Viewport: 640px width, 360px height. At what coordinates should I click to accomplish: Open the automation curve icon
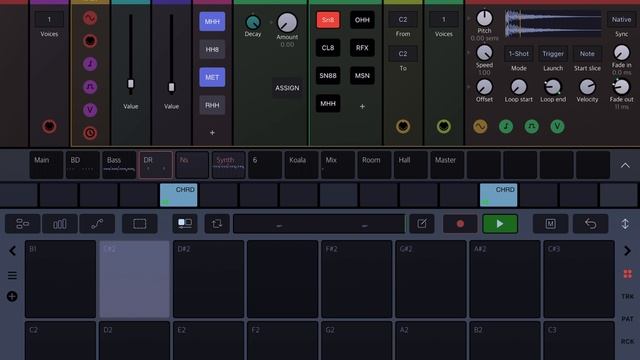pyautogui.click(x=97, y=224)
